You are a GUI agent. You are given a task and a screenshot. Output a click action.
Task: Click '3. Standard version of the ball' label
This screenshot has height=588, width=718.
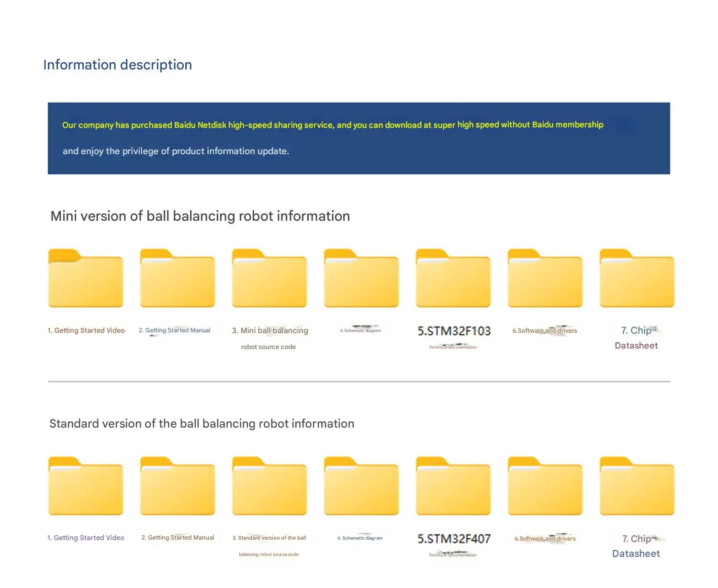click(x=269, y=538)
